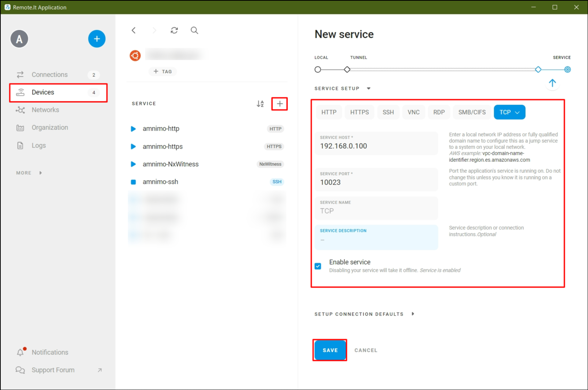Click the play arrow beside amnimo-NxWitness
Image resolution: width=588 pixels, height=390 pixels.
click(133, 164)
